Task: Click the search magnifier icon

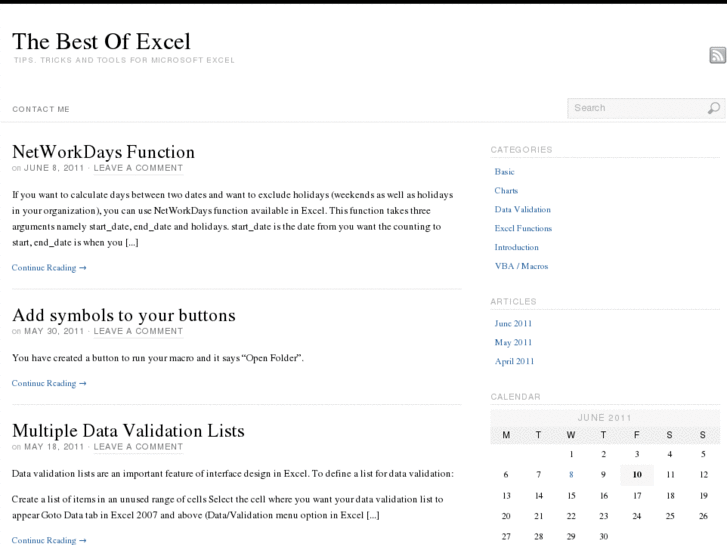Action: (713, 108)
